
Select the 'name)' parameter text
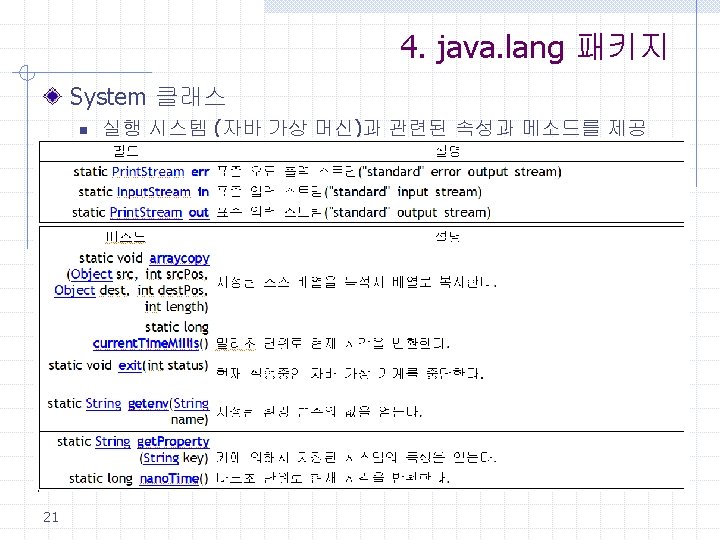pos(190,420)
